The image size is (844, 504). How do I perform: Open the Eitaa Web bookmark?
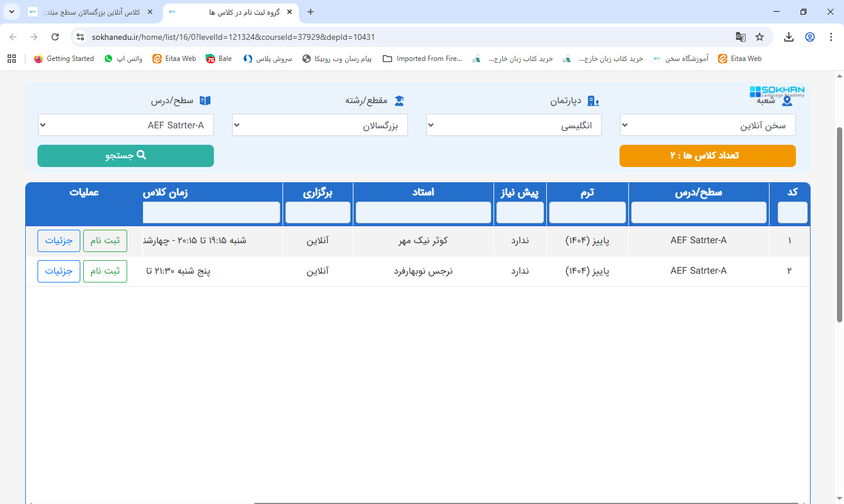pyautogui.click(x=173, y=58)
